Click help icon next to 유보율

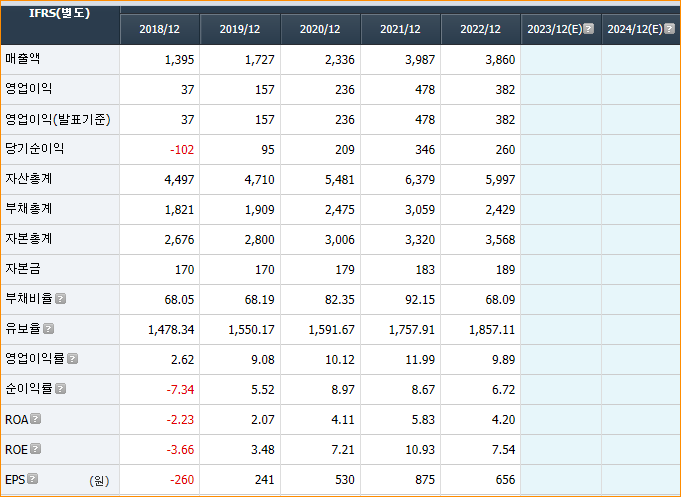tap(49, 329)
